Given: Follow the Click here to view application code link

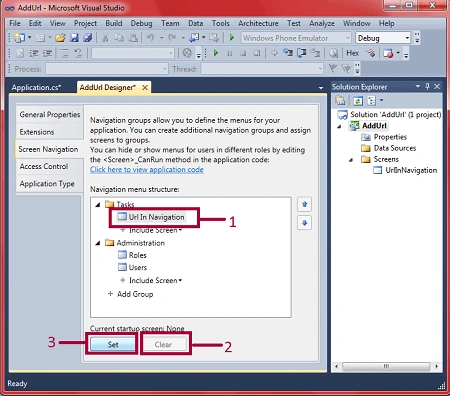Looking at the screenshot, I should [x=147, y=169].
